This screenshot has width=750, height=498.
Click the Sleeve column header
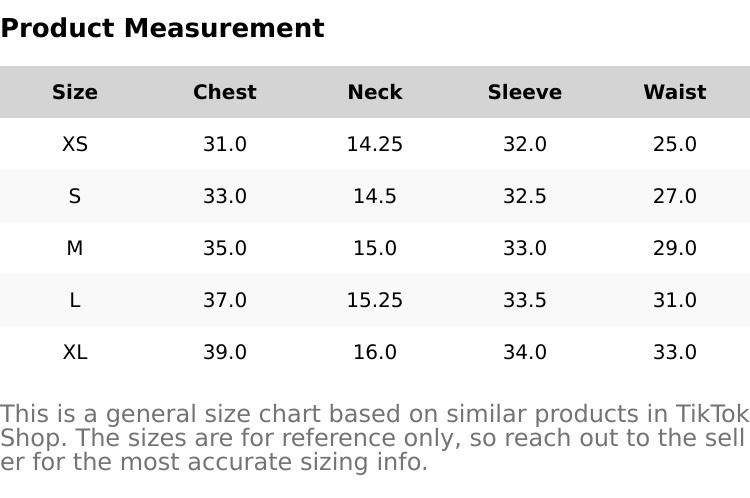(525, 92)
